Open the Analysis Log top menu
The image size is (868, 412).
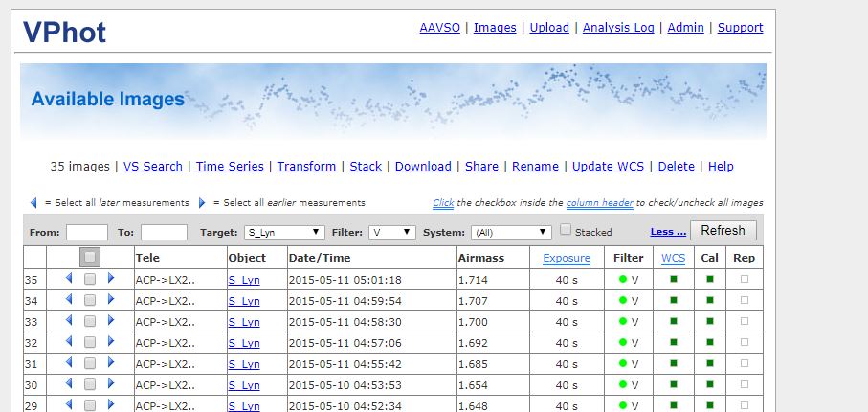pos(618,28)
